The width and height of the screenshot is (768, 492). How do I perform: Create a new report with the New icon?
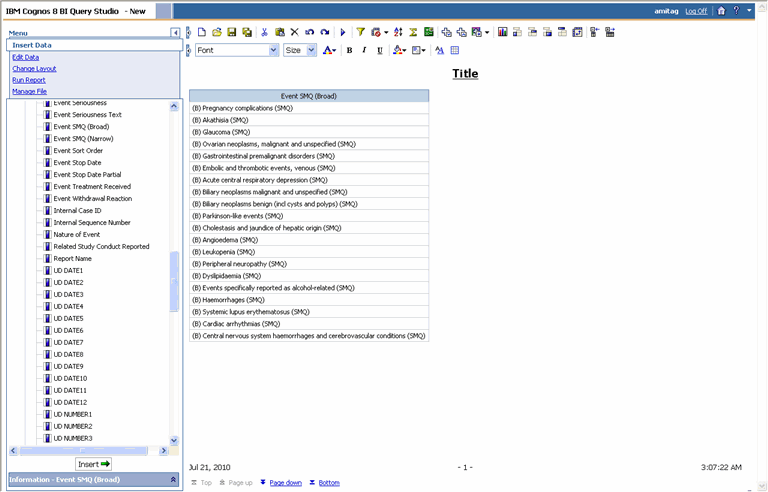coord(202,32)
